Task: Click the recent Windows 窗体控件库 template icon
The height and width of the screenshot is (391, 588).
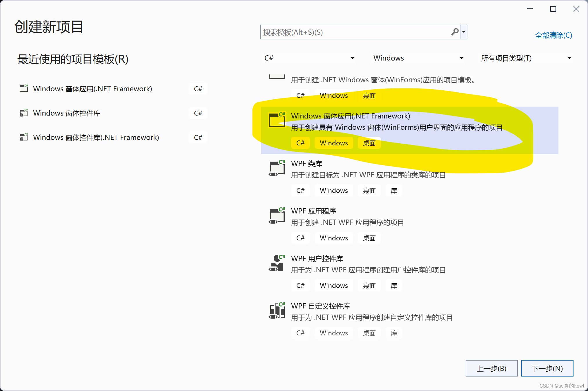Action: click(x=23, y=113)
